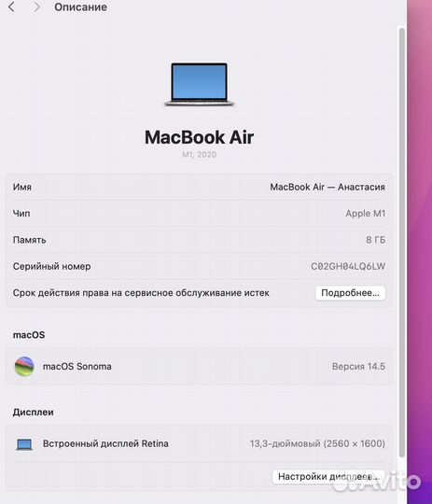Go forward using the right chevron

pos(36,7)
